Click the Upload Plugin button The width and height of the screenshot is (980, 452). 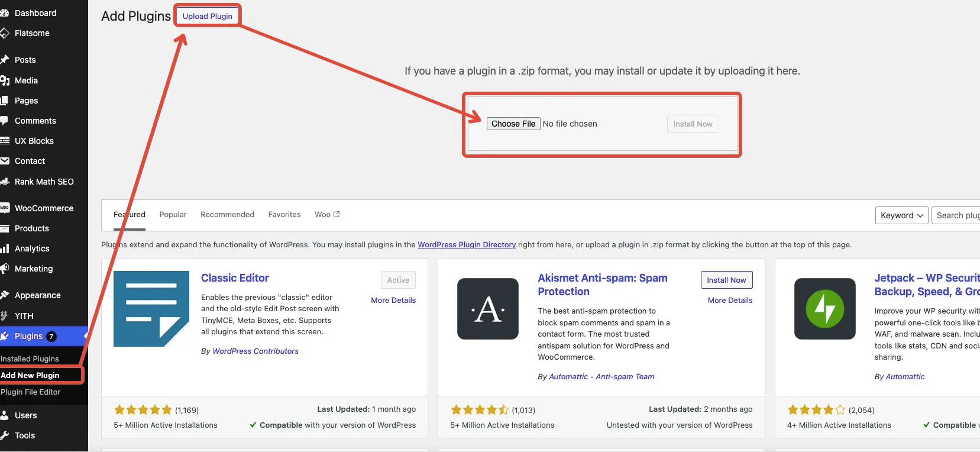pos(208,16)
